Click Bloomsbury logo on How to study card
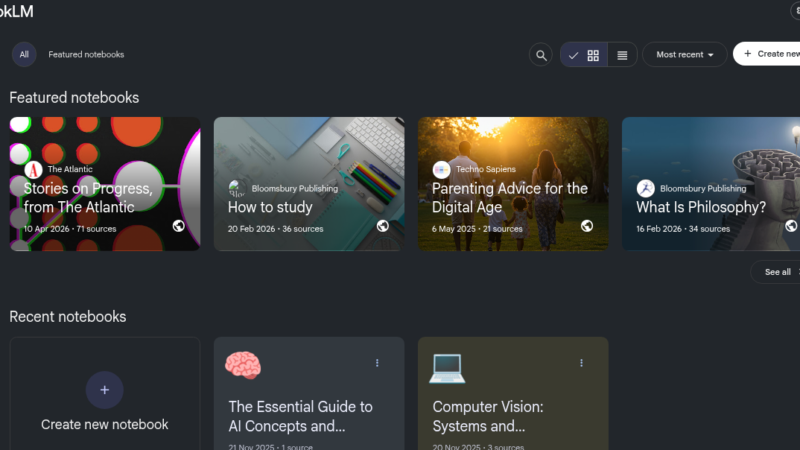800x450 pixels. [x=237, y=189]
